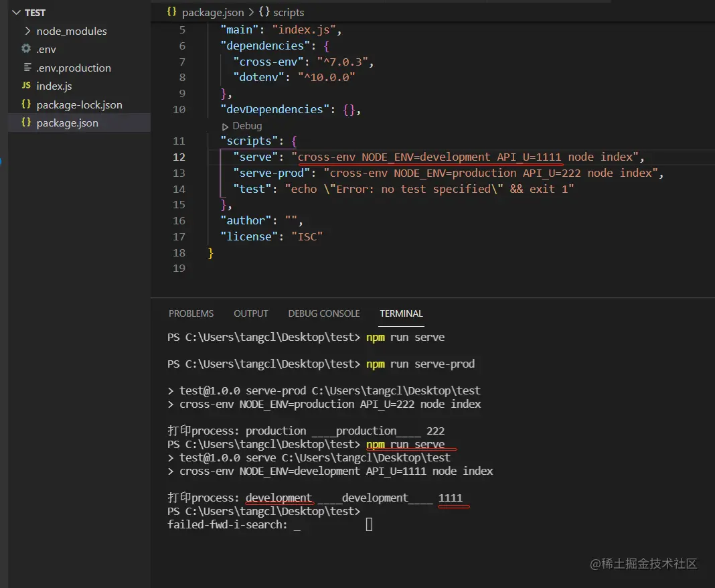Click the "author" key
The height and width of the screenshot is (588, 715).
[246, 221]
